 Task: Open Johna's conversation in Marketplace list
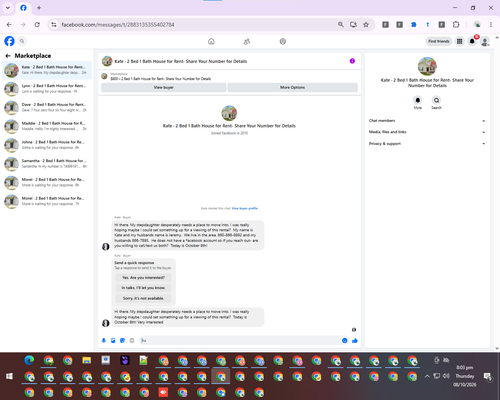click(x=47, y=145)
